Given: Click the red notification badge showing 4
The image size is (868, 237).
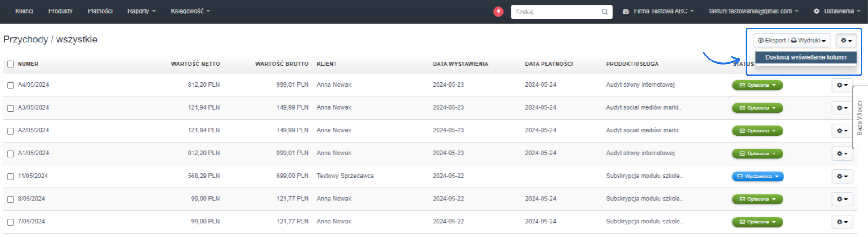Looking at the screenshot, I should coord(498,12).
